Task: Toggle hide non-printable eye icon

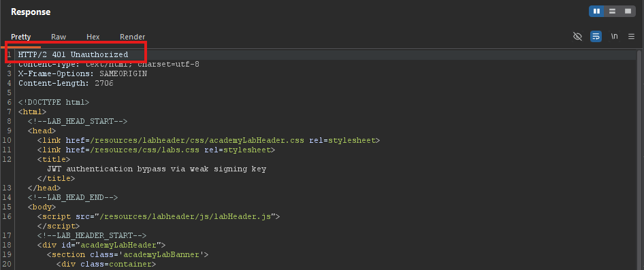Action: (x=577, y=37)
